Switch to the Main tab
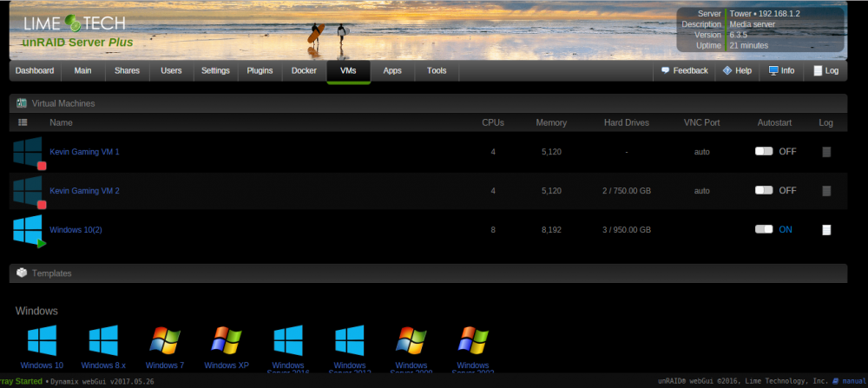The height and width of the screenshot is (388, 868). [83, 71]
